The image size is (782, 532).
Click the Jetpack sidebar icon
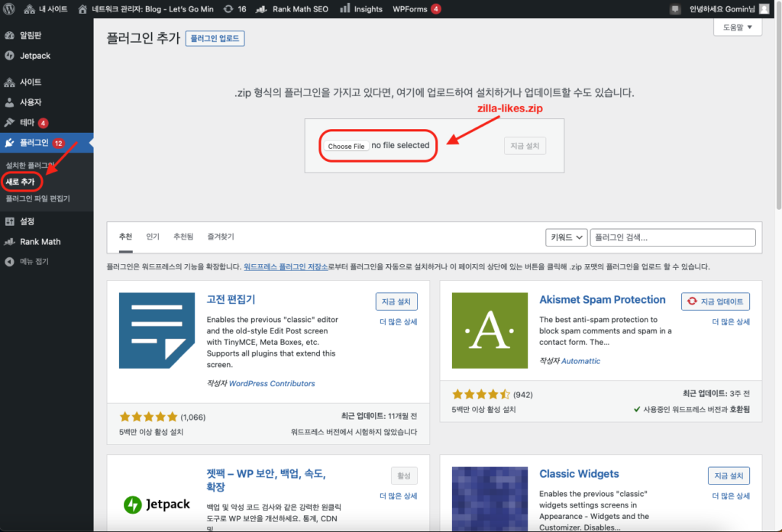tap(9, 56)
